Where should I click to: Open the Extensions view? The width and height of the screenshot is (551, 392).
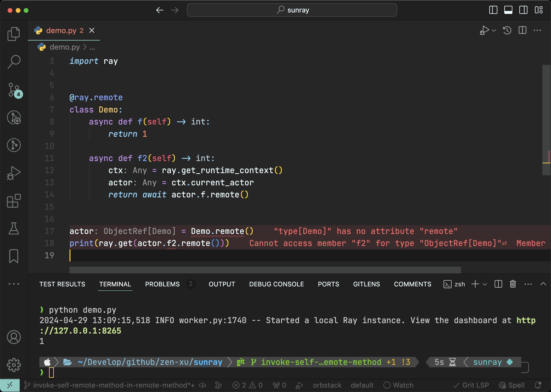(x=13, y=201)
